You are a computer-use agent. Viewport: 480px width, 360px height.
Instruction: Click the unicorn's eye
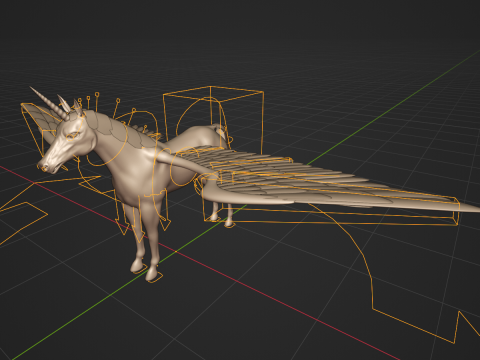(x=73, y=136)
